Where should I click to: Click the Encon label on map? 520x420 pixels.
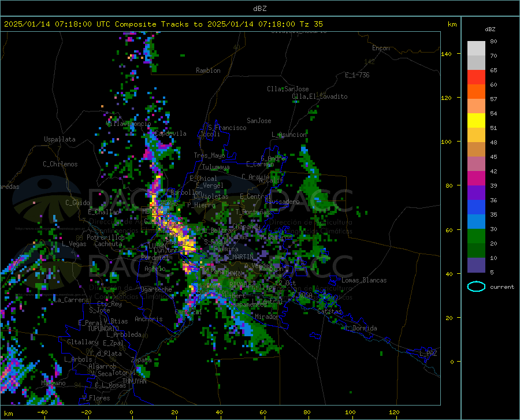click(x=381, y=48)
